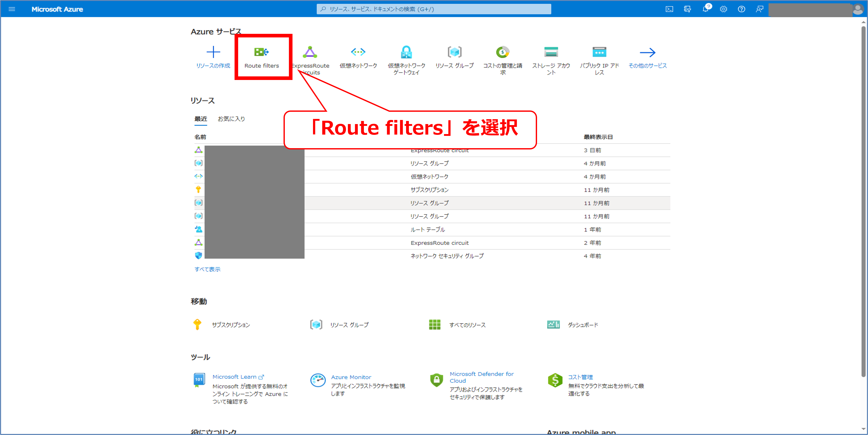868x435 pixels.
Task: Focus the resource search box
Action: pyautogui.click(x=434, y=9)
